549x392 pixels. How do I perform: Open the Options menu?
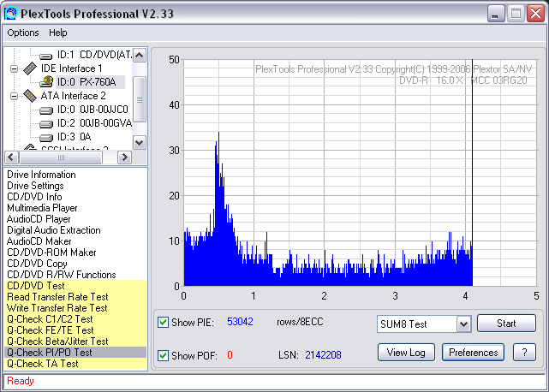point(23,33)
